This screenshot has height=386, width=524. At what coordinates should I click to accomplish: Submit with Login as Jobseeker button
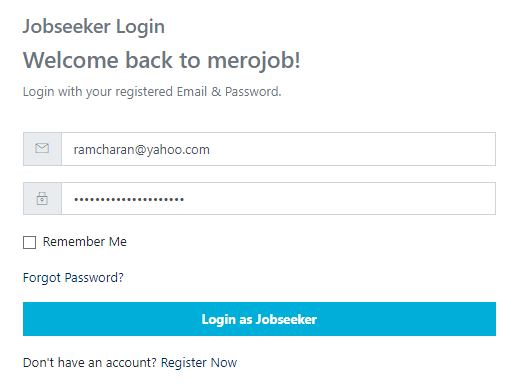click(259, 319)
